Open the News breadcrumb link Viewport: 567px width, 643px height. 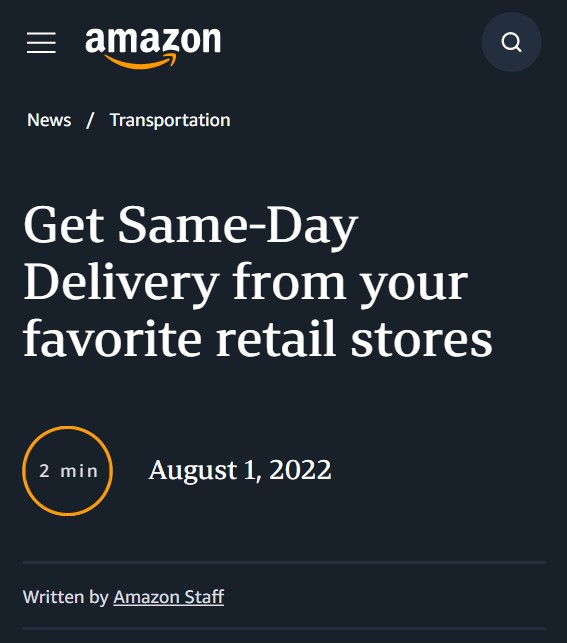point(49,120)
